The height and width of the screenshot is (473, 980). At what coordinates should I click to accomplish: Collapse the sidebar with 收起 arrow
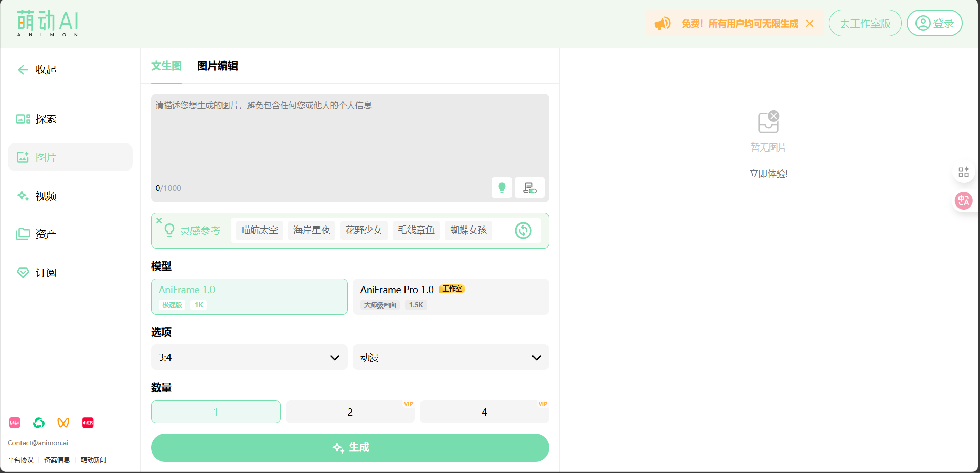pyautogui.click(x=37, y=70)
